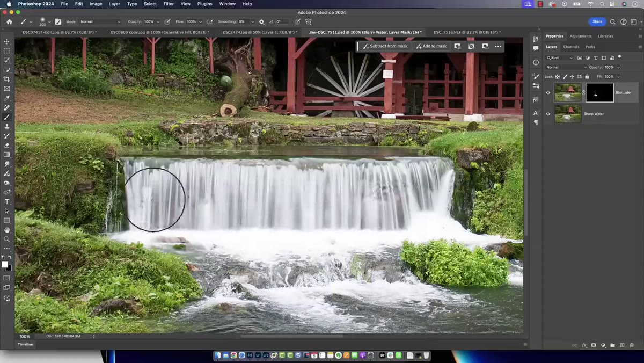This screenshot has width=644, height=363.
Task: Create a new layer icon
Action: [x=622, y=345]
